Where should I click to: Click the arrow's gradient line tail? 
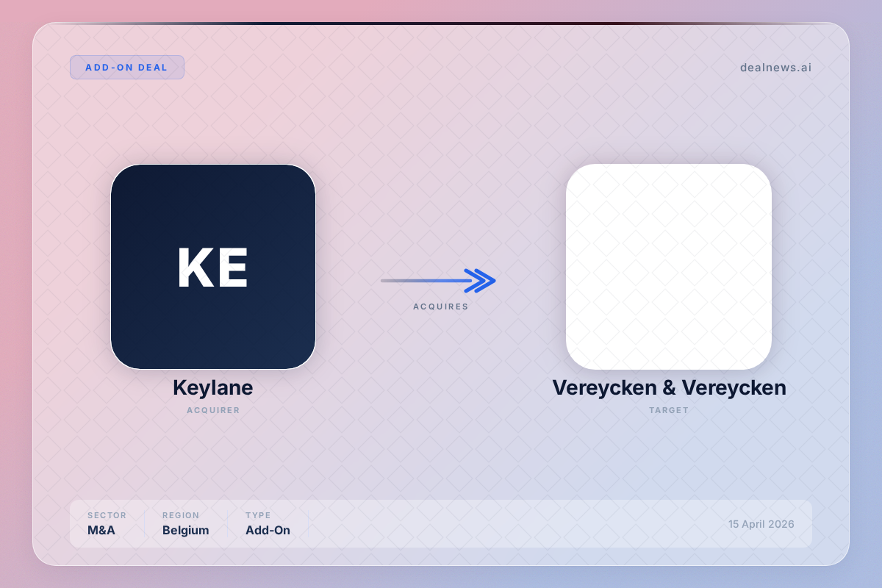point(412,280)
